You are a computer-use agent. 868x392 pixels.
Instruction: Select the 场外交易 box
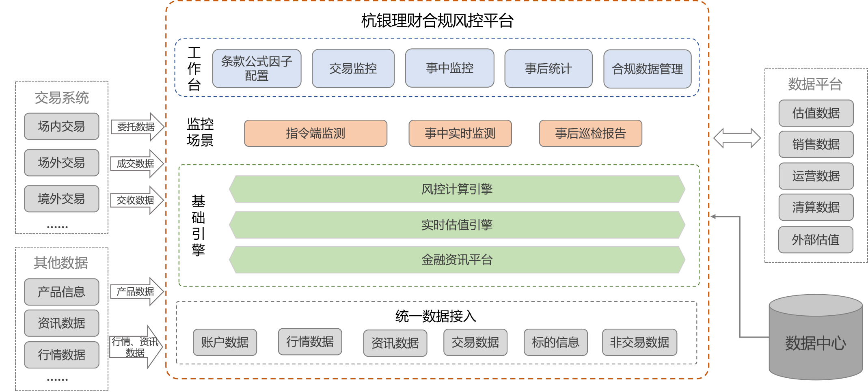tap(62, 163)
